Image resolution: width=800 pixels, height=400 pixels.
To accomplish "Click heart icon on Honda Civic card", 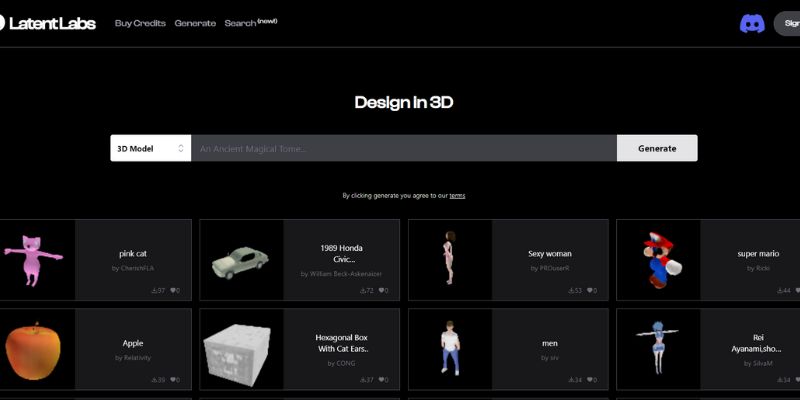I will point(381,290).
